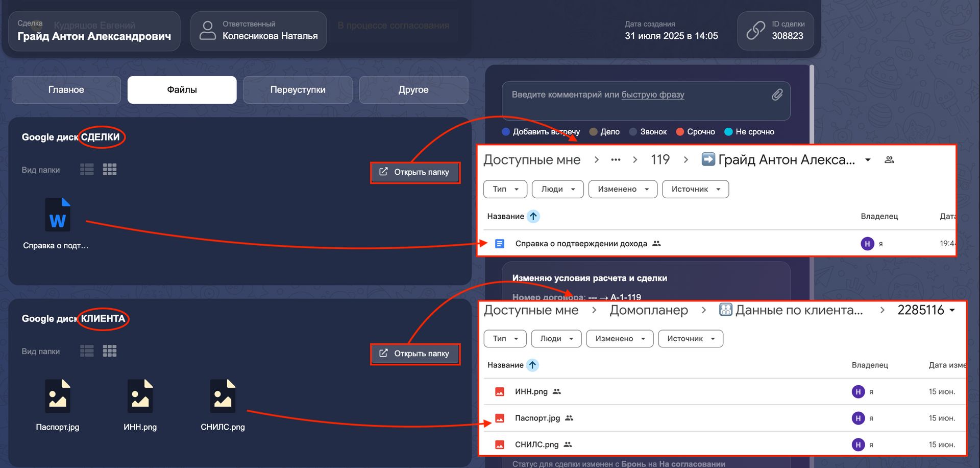980x468 pixels.
Task: Select the Добавить встречу option
Action: [541, 132]
